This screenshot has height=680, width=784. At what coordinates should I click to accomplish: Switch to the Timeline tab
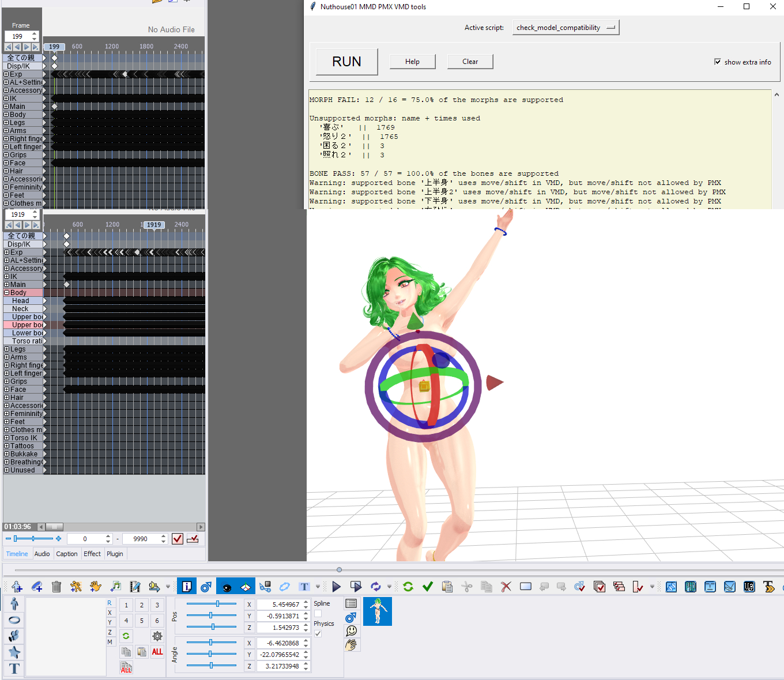[17, 554]
